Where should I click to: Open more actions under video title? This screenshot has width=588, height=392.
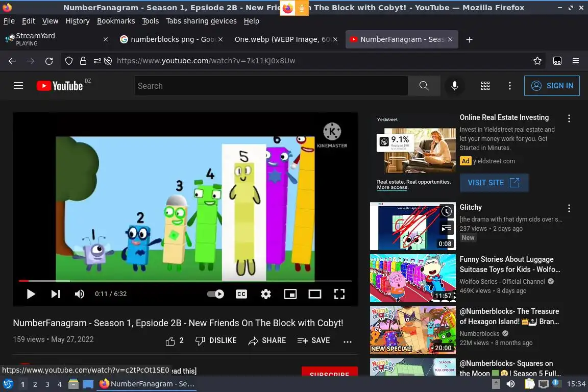coord(348,341)
